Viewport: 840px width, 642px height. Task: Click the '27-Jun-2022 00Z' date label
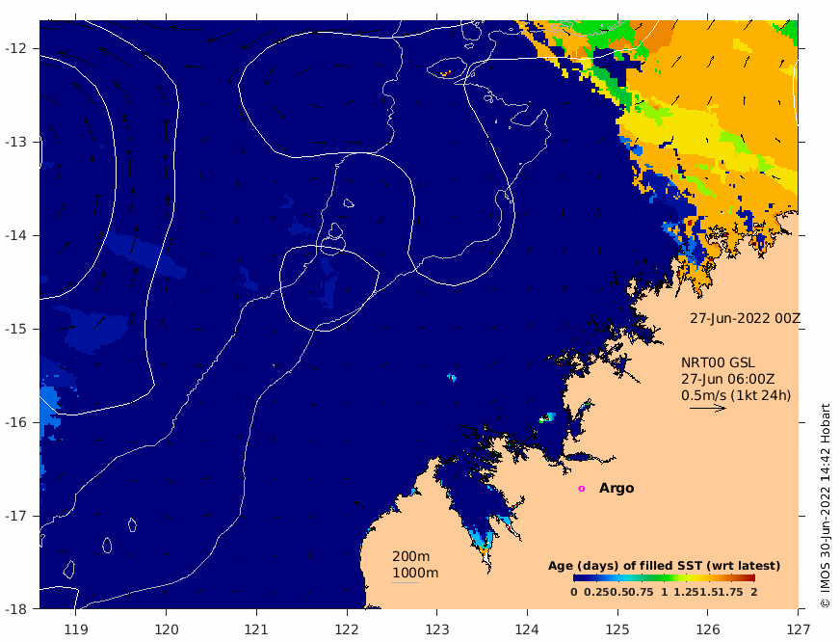745,318
